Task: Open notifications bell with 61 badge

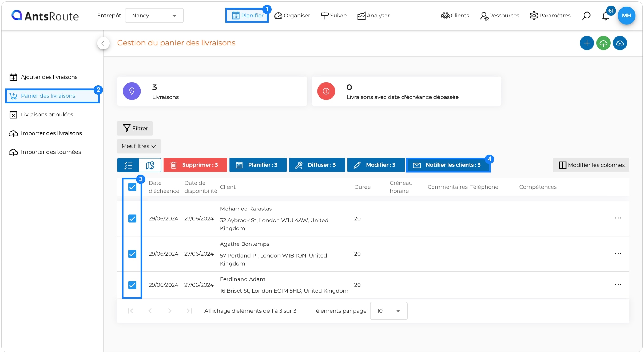Action: click(606, 16)
